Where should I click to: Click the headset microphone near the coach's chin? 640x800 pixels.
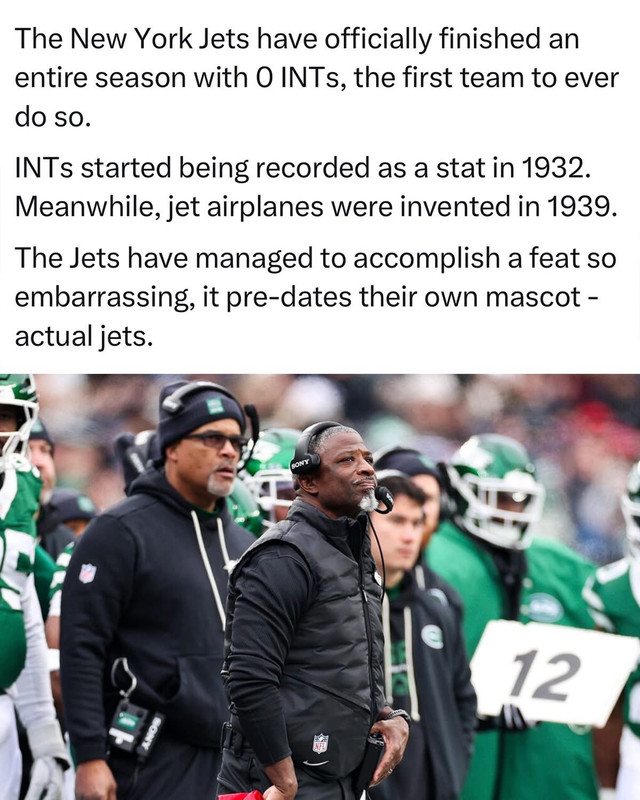click(x=384, y=498)
